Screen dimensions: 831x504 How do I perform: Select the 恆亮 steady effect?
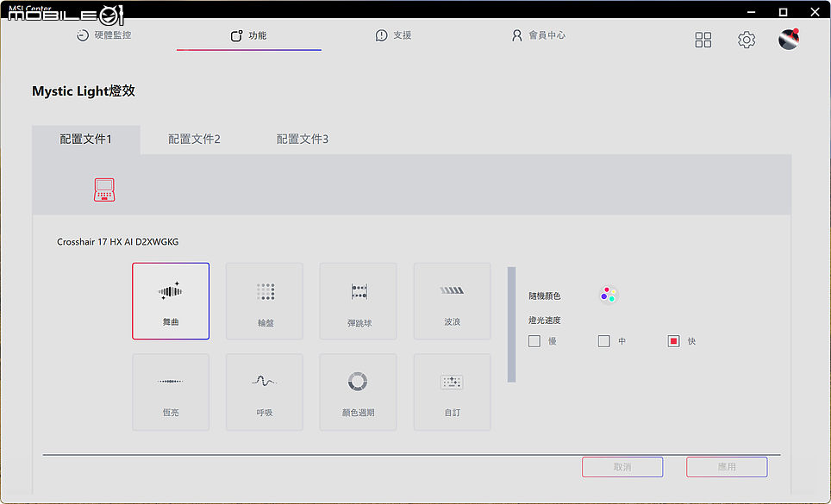[171, 392]
